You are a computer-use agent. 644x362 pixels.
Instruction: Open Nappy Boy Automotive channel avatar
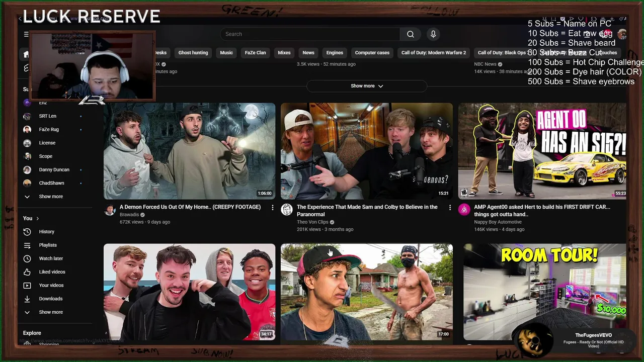click(464, 210)
